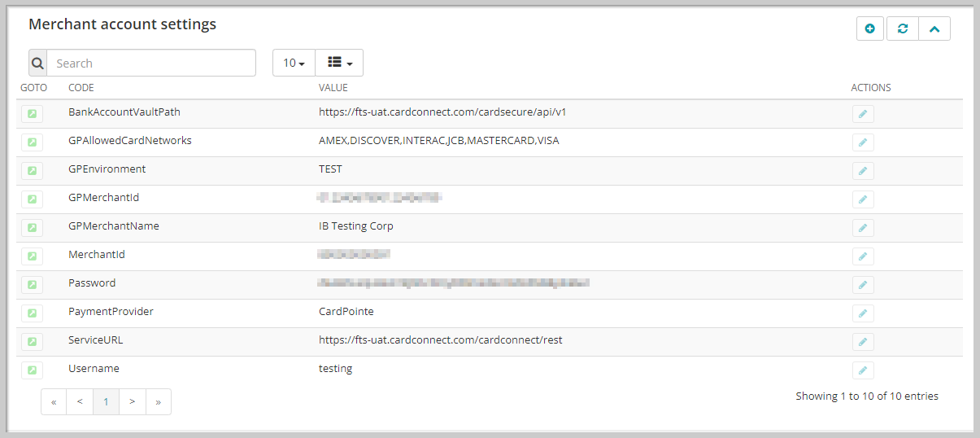This screenshot has width=980, height=438.
Task: Click the cardsecure/api/v1 URL value
Action: (442, 112)
